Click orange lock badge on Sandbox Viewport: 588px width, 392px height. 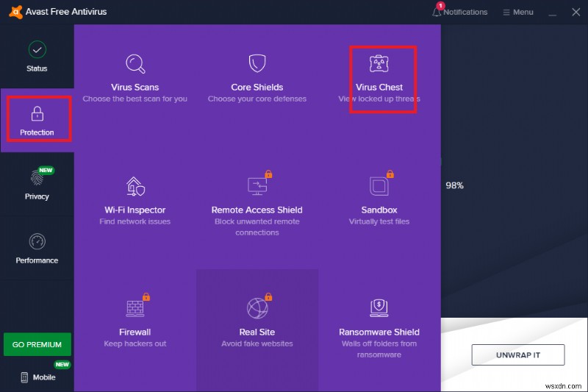[390, 174]
